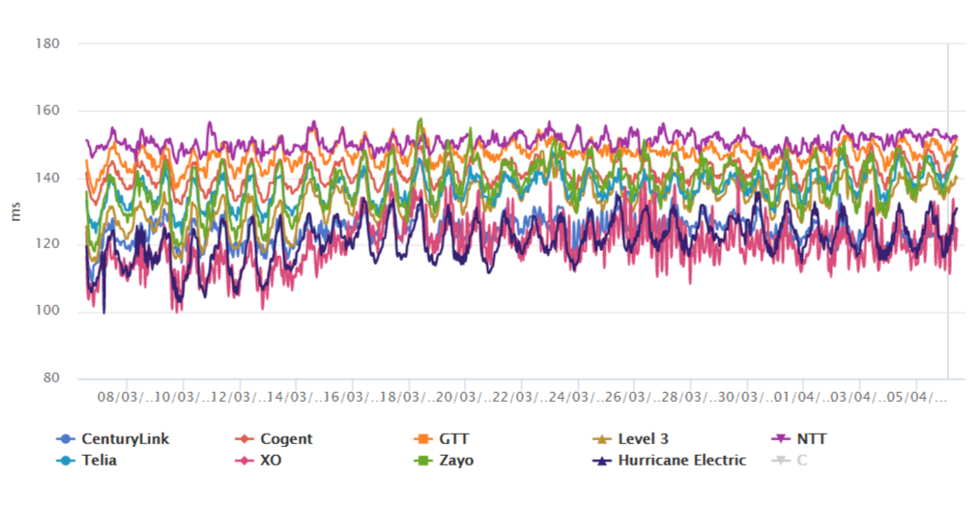
Task: Click the 180 y-axis label
Action: pos(47,43)
